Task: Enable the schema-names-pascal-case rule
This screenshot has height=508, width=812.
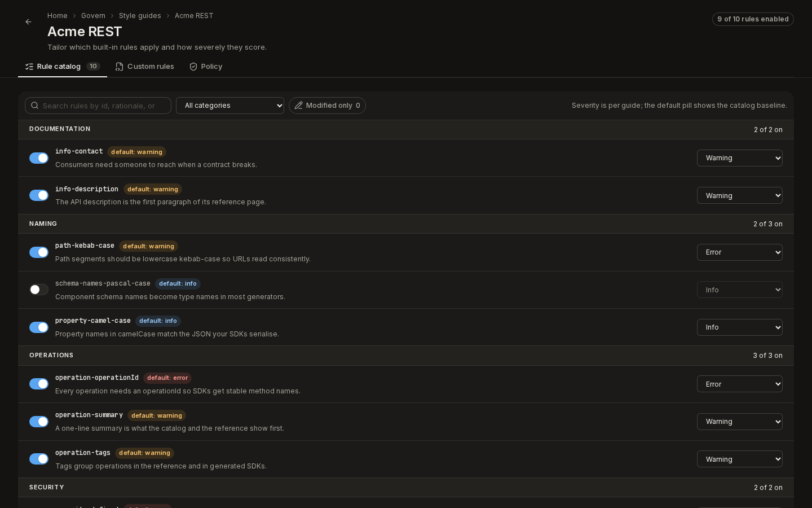Action: click(39, 290)
